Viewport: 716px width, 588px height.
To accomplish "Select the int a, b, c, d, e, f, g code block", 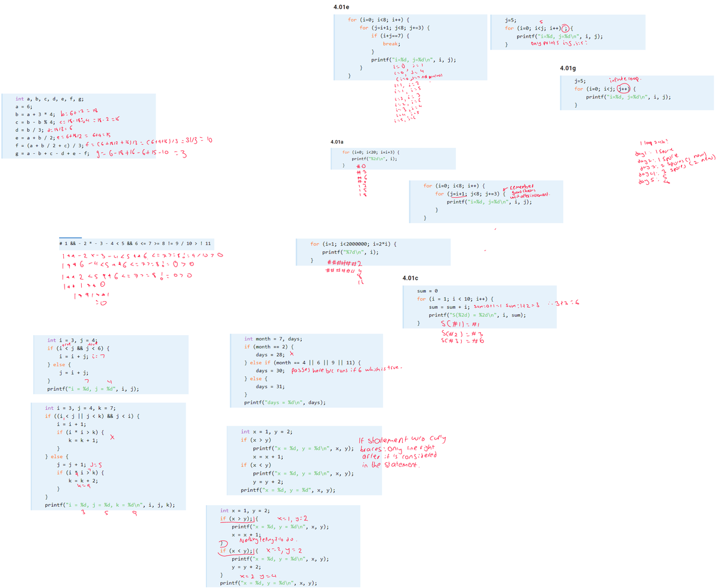I will point(78,125).
